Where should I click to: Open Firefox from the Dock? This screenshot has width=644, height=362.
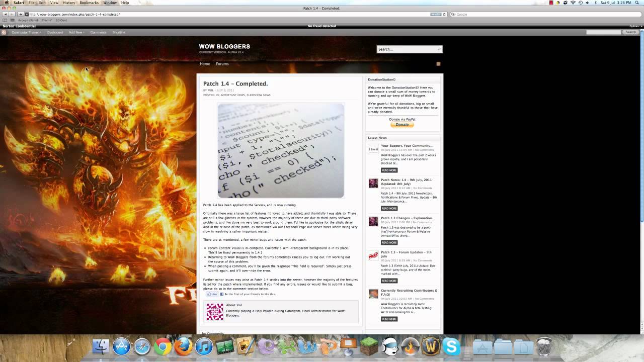(183, 346)
